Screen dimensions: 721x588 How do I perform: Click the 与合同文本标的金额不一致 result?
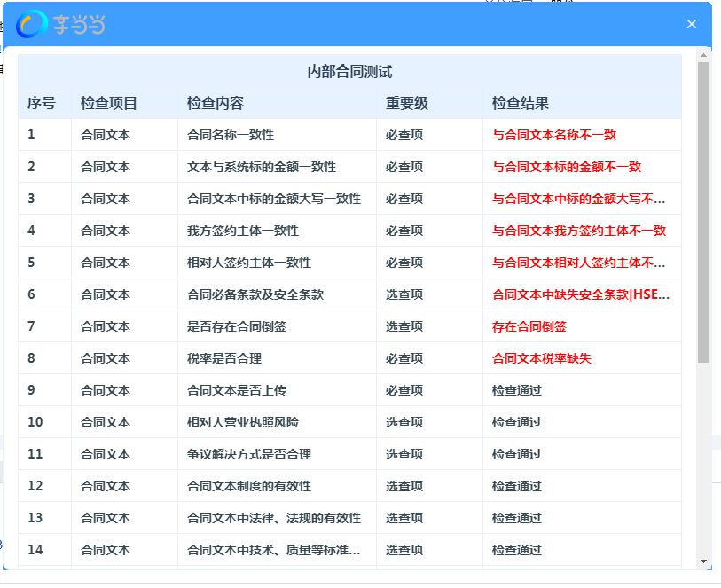(567, 167)
